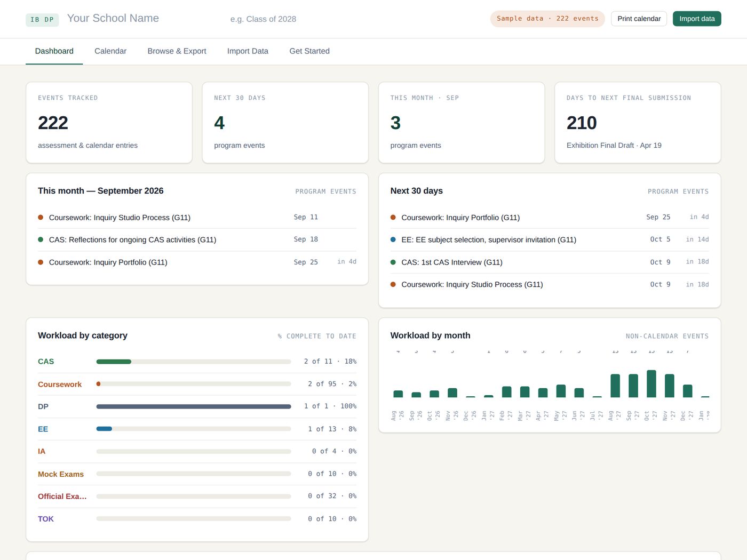Open the Days to Next Final Submission card

(638, 123)
